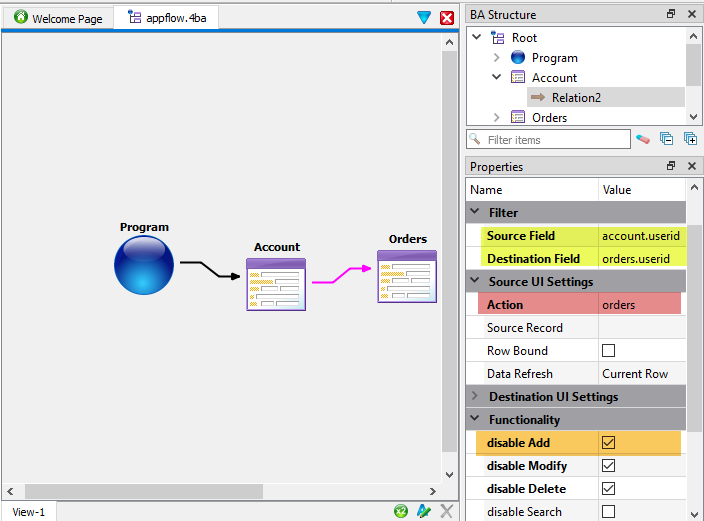
Task: Uncheck the disable Add checkbox
Action: click(x=608, y=442)
